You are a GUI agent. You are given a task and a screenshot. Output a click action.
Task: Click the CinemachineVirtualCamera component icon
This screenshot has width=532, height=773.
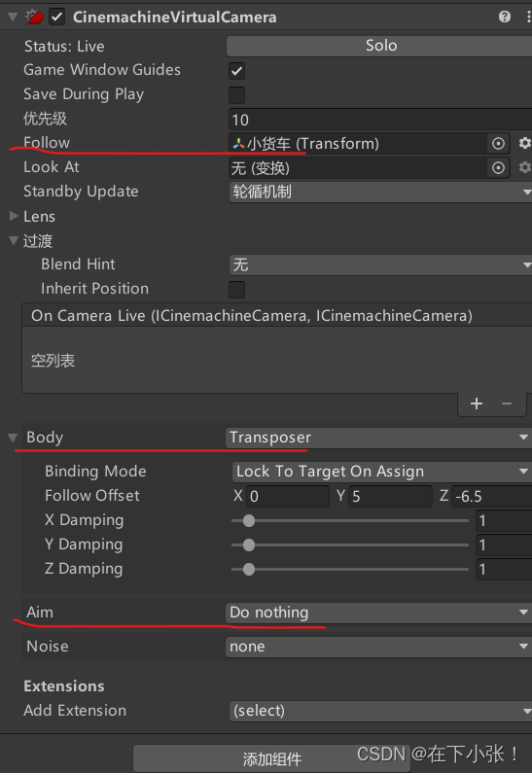click(x=34, y=18)
